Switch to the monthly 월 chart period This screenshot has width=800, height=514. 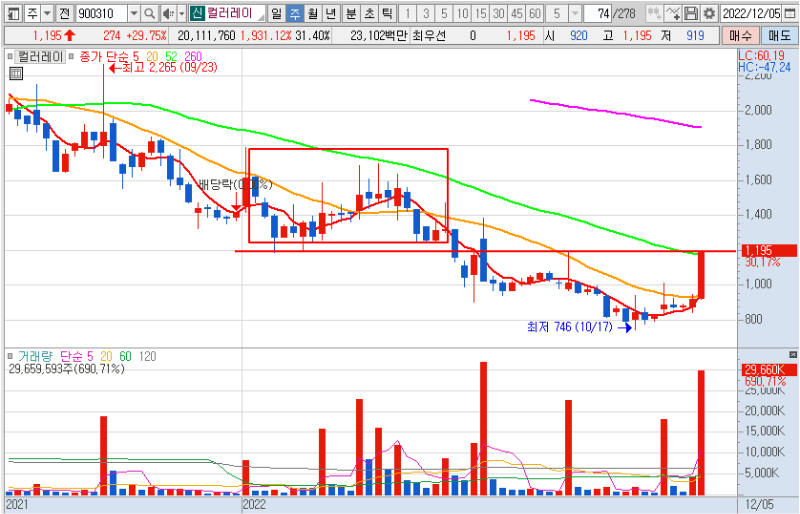(x=313, y=13)
